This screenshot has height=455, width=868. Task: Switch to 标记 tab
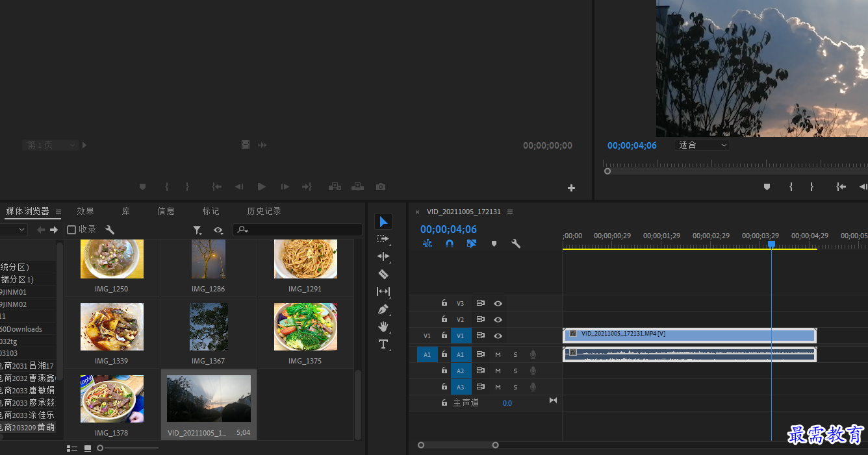[211, 211]
